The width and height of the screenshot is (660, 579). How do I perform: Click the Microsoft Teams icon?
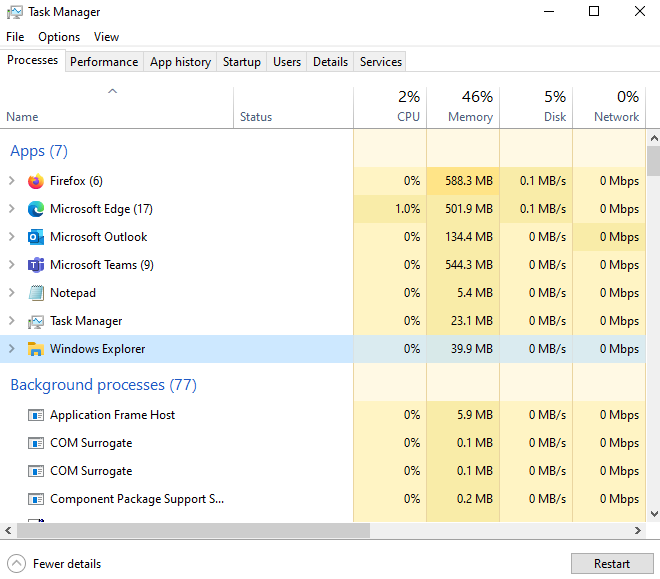pos(36,265)
